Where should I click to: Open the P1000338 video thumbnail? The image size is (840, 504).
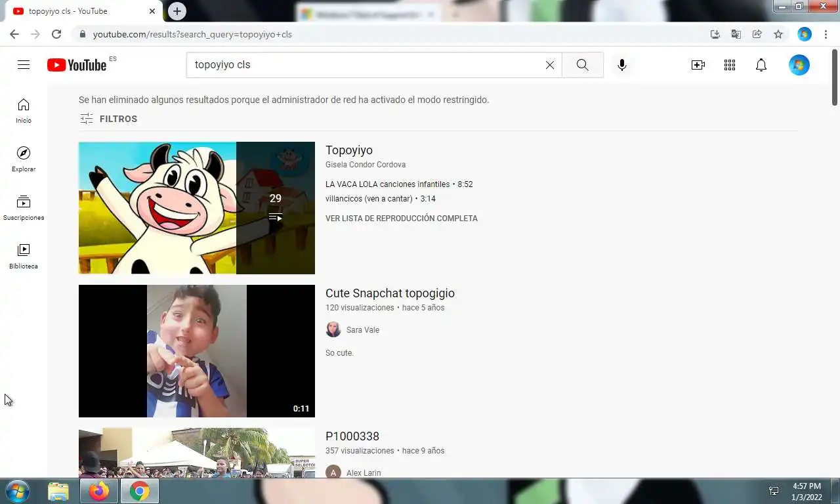click(197, 453)
